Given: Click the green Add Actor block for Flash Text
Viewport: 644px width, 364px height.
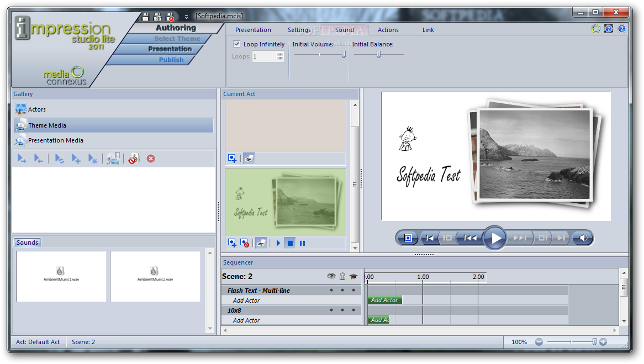Looking at the screenshot, I should (x=384, y=300).
